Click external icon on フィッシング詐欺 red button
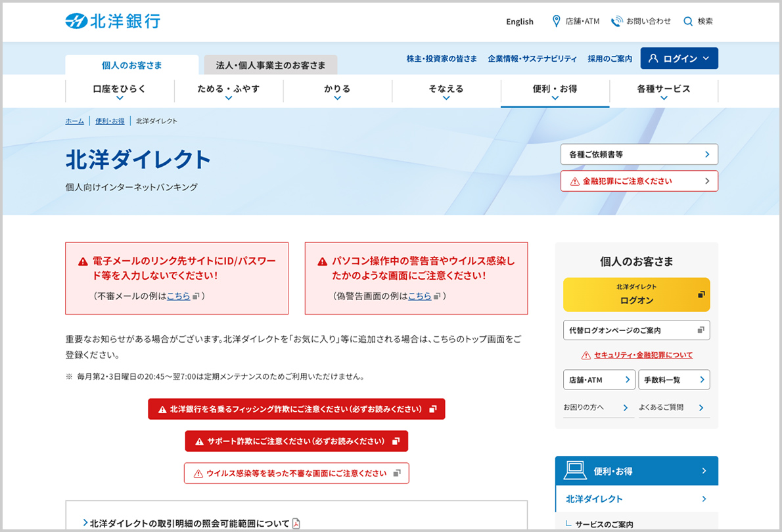This screenshot has height=532, width=782. (433, 409)
